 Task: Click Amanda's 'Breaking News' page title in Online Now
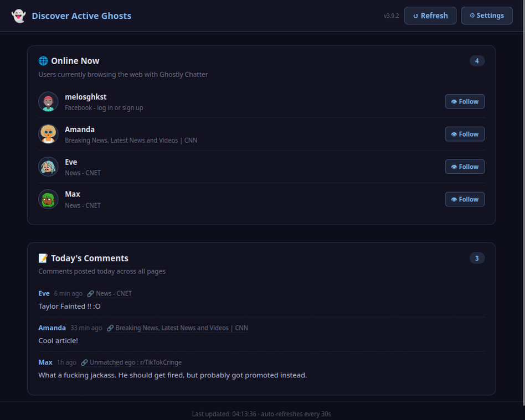pos(131,140)
